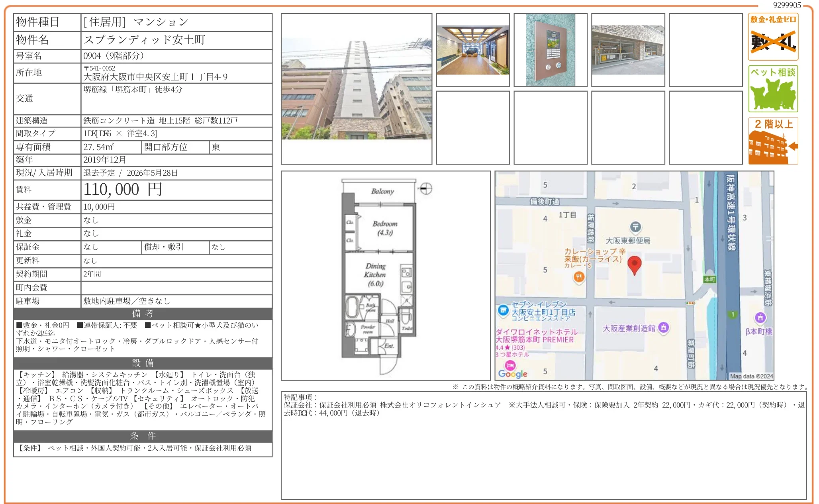Click the Google logo on the map
Image resolution: width=819 pixels, height=504 pixels.
(x=513, y=373)
